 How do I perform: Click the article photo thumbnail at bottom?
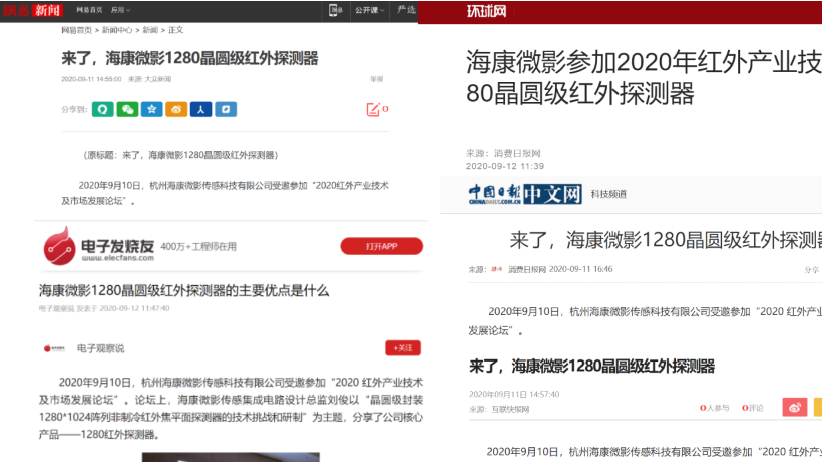pyautogui.click(x=231, y=457)
